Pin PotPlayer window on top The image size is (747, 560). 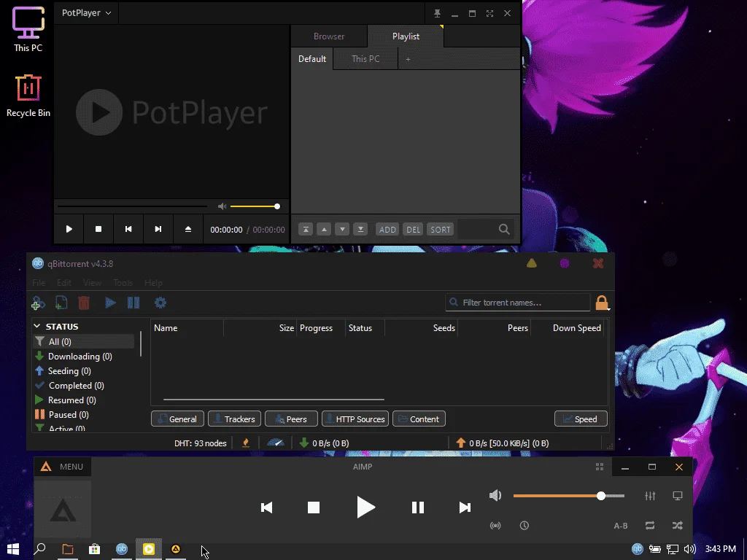click(x=438, y=13)
